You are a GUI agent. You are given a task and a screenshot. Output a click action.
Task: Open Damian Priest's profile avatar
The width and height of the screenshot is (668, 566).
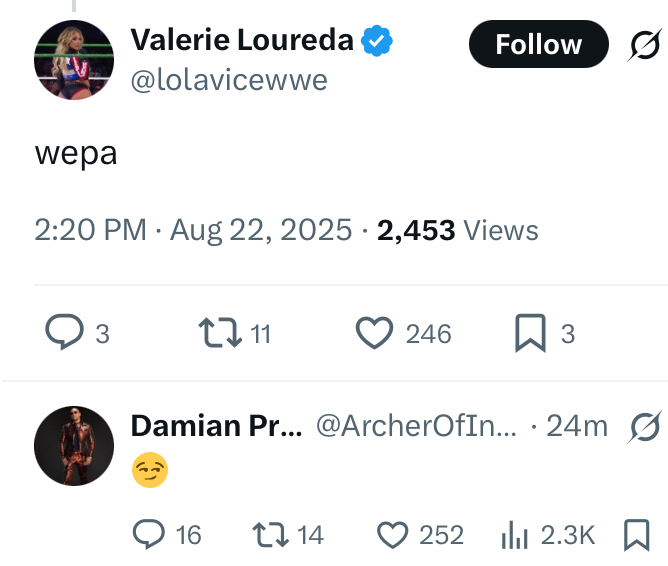click(72, 446)
